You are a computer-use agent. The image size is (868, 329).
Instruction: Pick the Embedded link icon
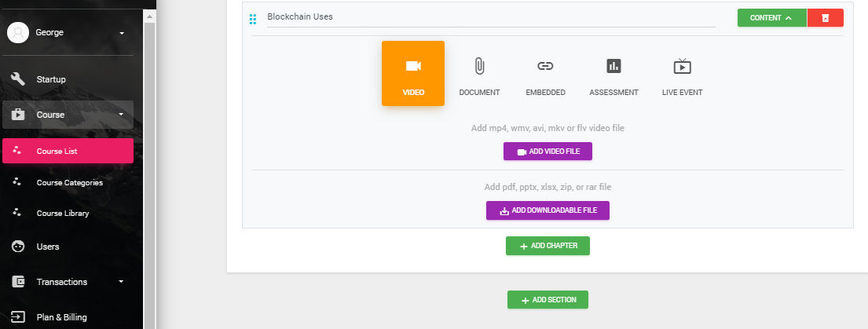(545, 67)
